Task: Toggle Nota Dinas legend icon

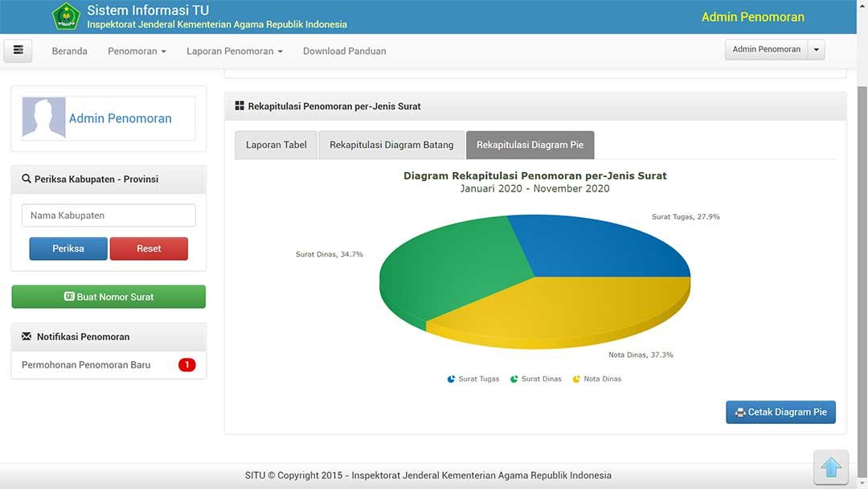Action: click(576, 379)
